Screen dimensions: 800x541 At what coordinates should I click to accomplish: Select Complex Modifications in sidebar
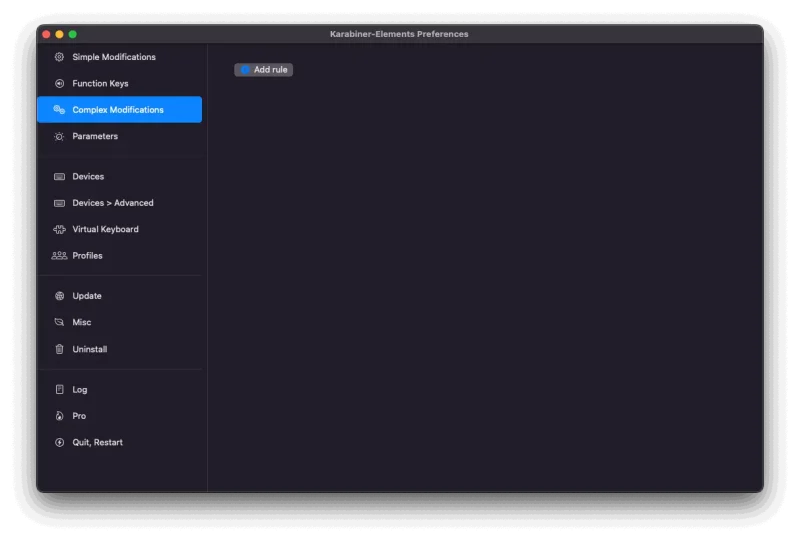119,110
